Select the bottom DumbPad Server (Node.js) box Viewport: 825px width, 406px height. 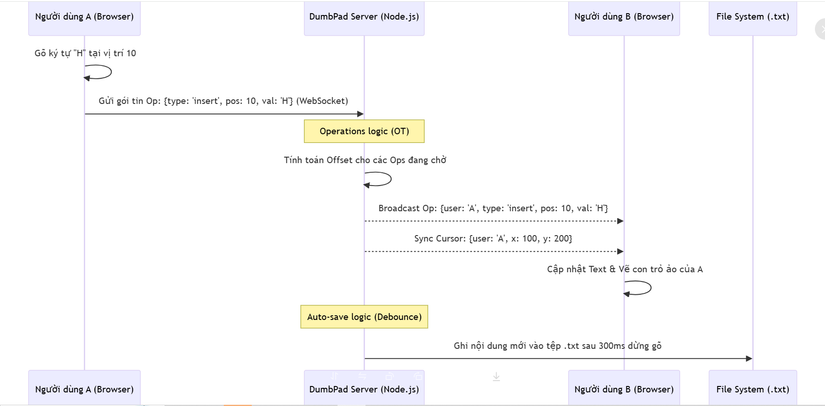[364, 389]
